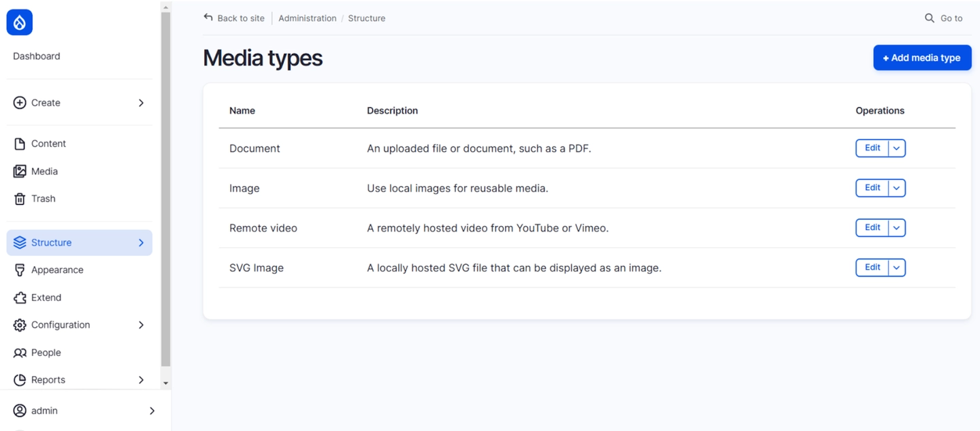Click the Create plus-circle icon

[20, 103]
